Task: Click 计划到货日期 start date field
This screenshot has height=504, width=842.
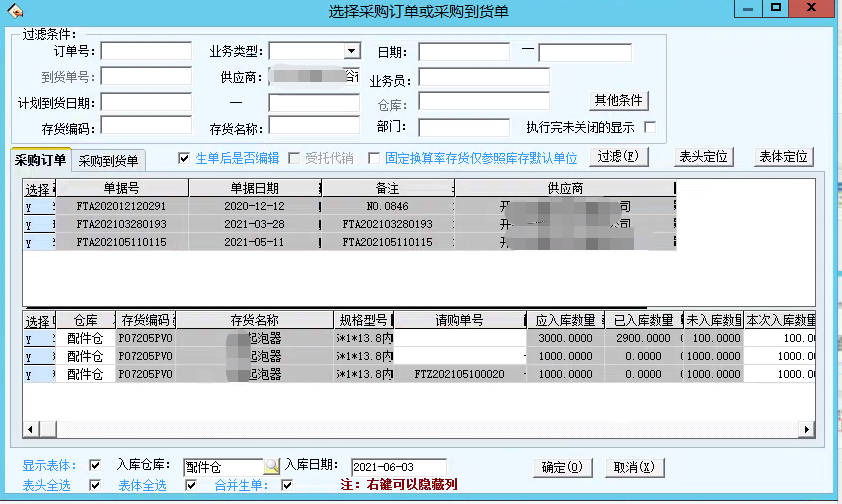Action: point(146,102)
